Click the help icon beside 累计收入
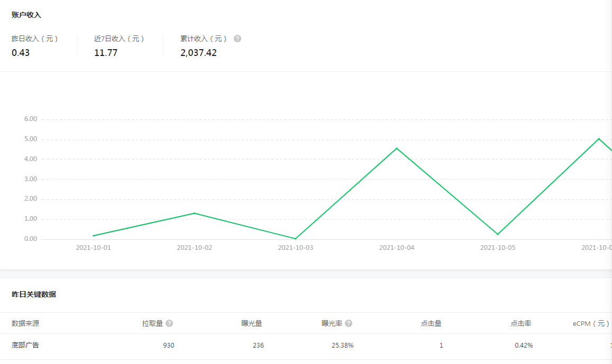This screenshot has width=612, height=364. [238, 39]
